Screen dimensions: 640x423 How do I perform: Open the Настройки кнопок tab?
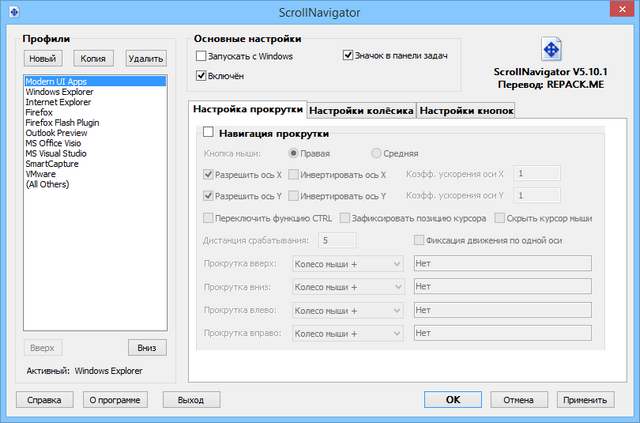click(x=466, y=109)
